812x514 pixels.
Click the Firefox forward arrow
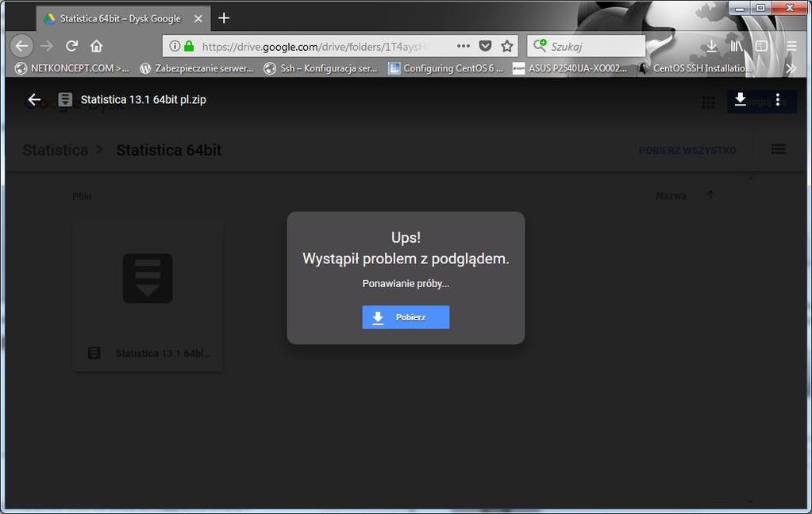click(x=47, y=46)
